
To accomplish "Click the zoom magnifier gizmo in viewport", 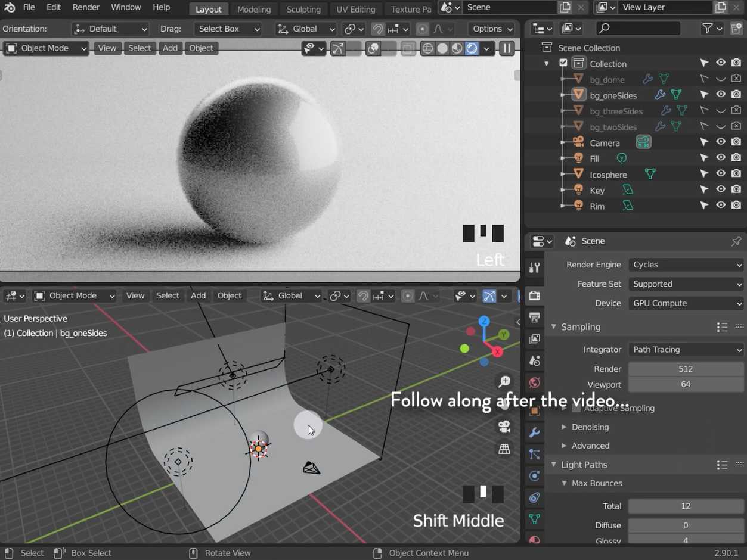I will [x=504, y=382].
